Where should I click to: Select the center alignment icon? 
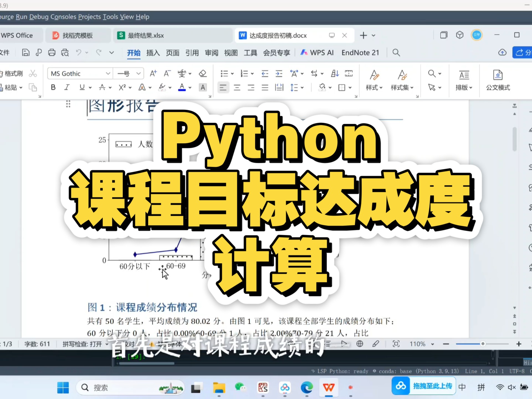coord(237,87)
